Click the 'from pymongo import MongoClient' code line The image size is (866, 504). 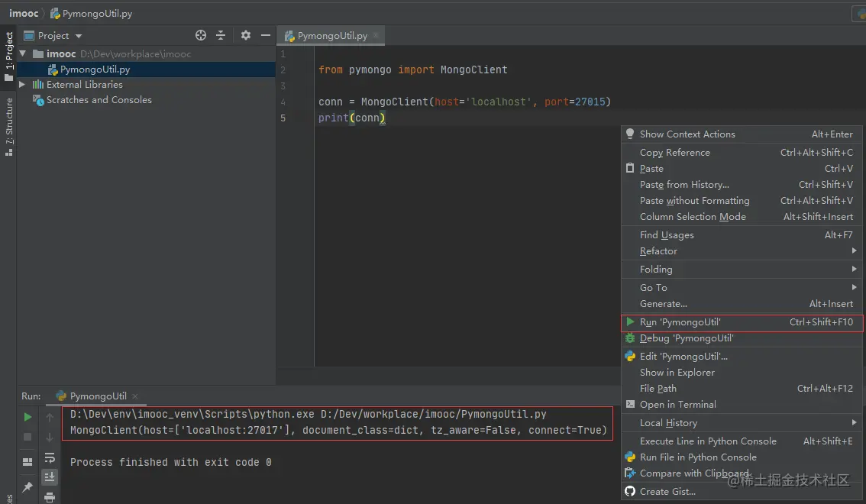point(412,69)
